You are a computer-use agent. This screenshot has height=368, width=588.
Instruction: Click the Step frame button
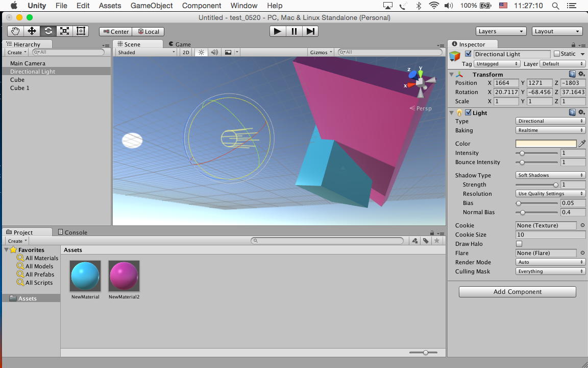pos(310,31)
